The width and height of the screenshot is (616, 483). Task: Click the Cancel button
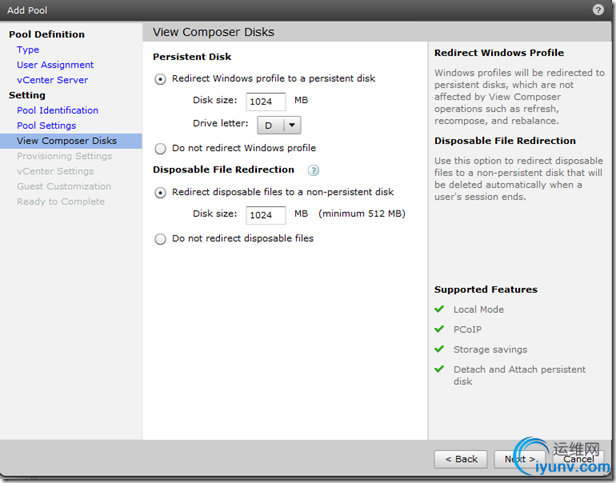(x=578, y=459)
